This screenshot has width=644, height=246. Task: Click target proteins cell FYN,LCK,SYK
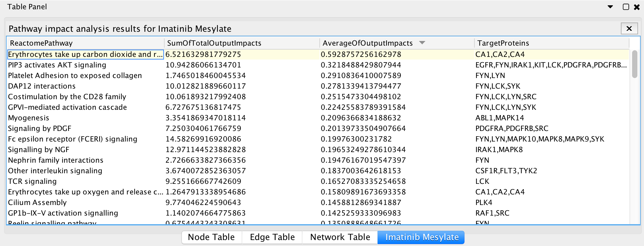(498, 86)
